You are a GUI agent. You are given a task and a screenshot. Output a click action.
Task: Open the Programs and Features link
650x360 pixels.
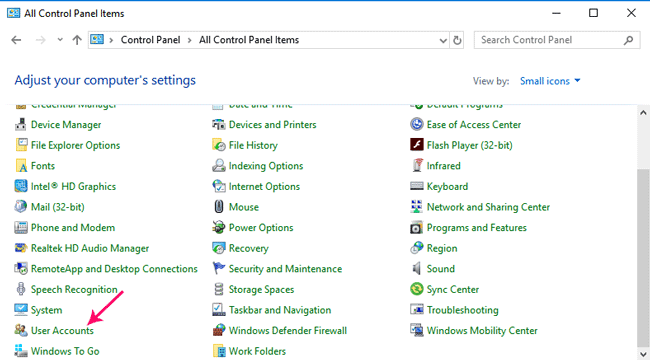tap(477, 227)
